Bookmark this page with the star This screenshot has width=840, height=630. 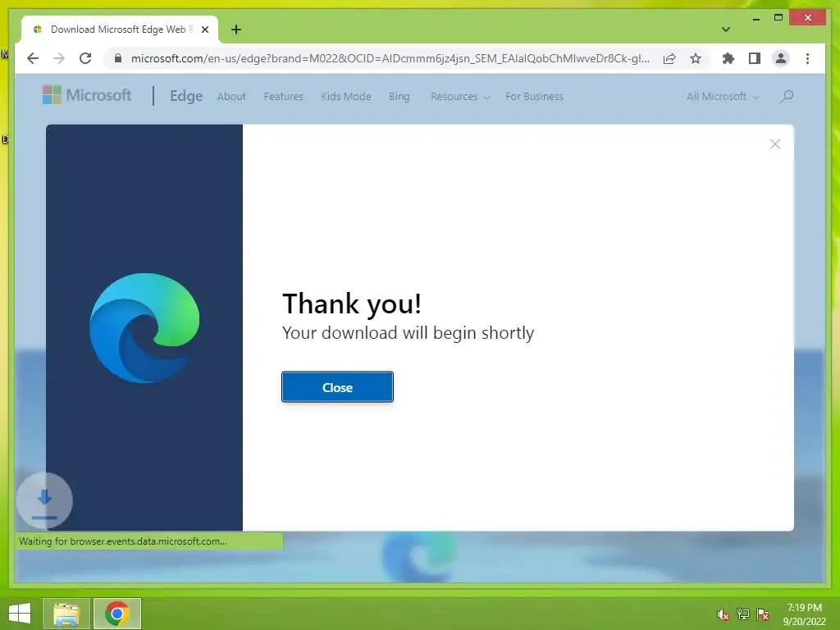tap(696, 58)
